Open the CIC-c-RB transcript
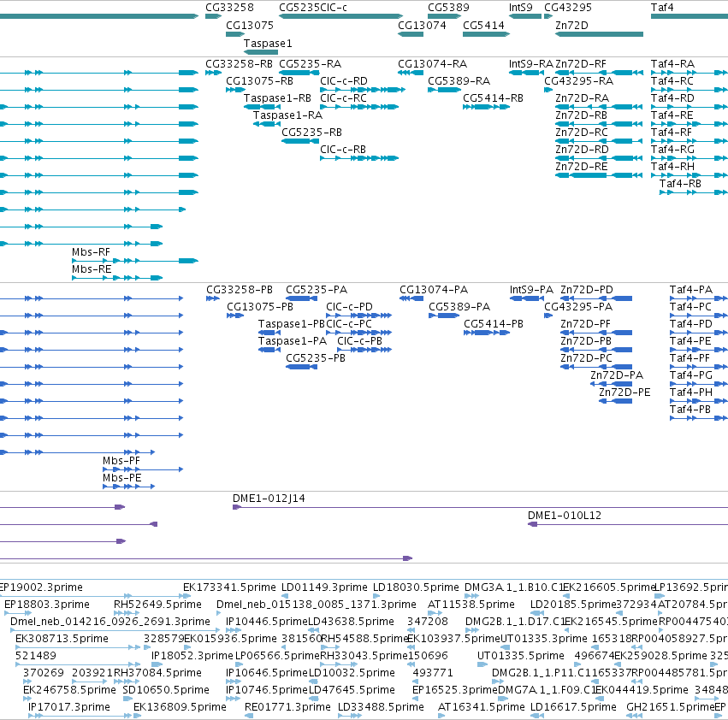Screen dimensions: 728x720 coord(359,158)
